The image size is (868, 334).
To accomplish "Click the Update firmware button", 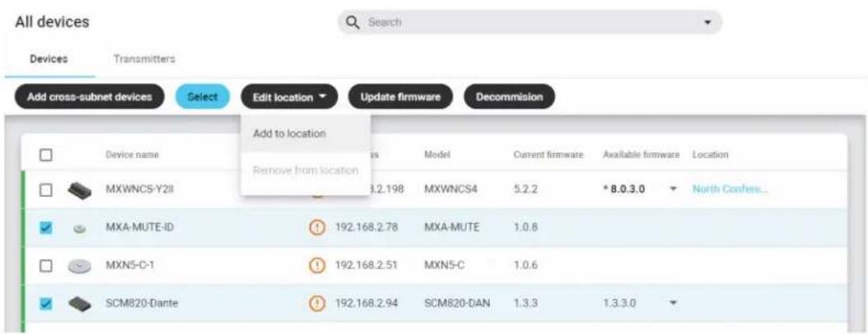I will 400,97.
